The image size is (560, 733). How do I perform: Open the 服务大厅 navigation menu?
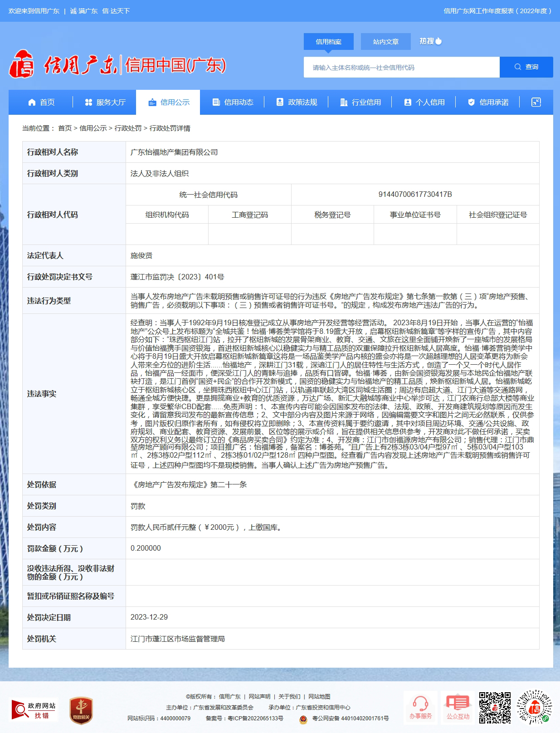(x=105, y=103)
